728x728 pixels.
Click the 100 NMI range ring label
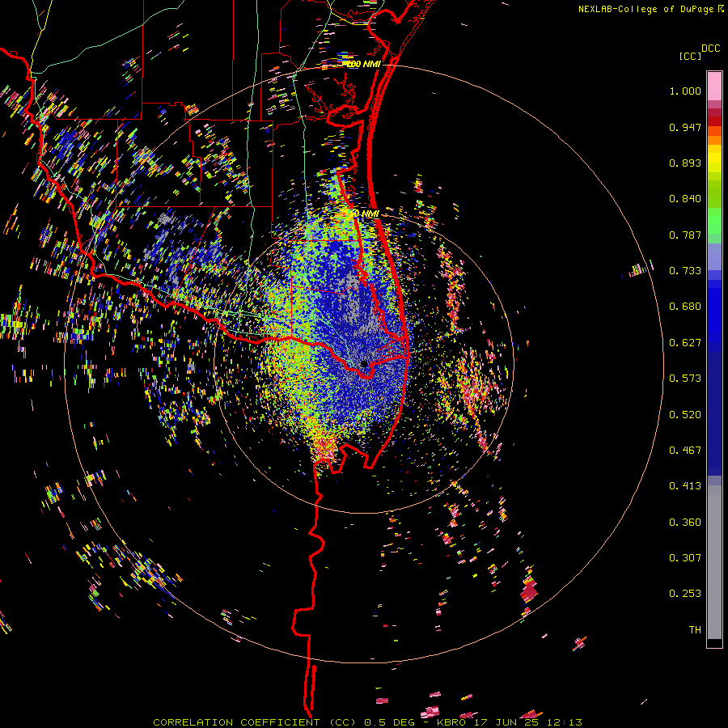(x=363, y=64)
